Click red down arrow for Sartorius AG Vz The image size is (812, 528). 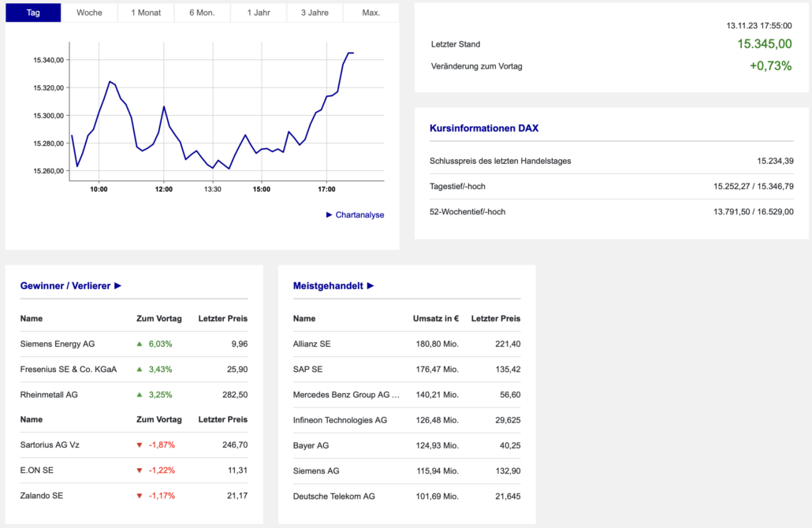click(140, 445)
